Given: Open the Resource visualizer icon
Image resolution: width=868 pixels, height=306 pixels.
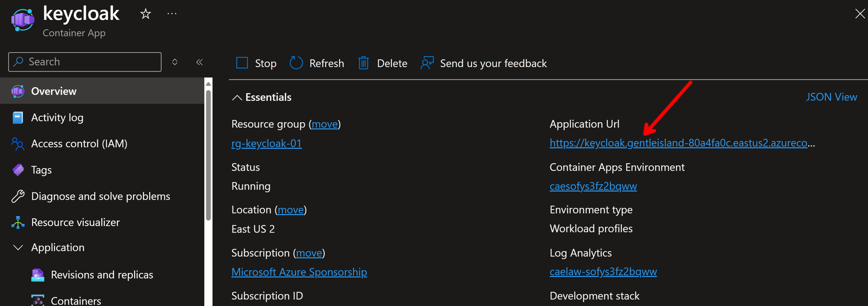Looking at the screenshot, I should (18, 222).
